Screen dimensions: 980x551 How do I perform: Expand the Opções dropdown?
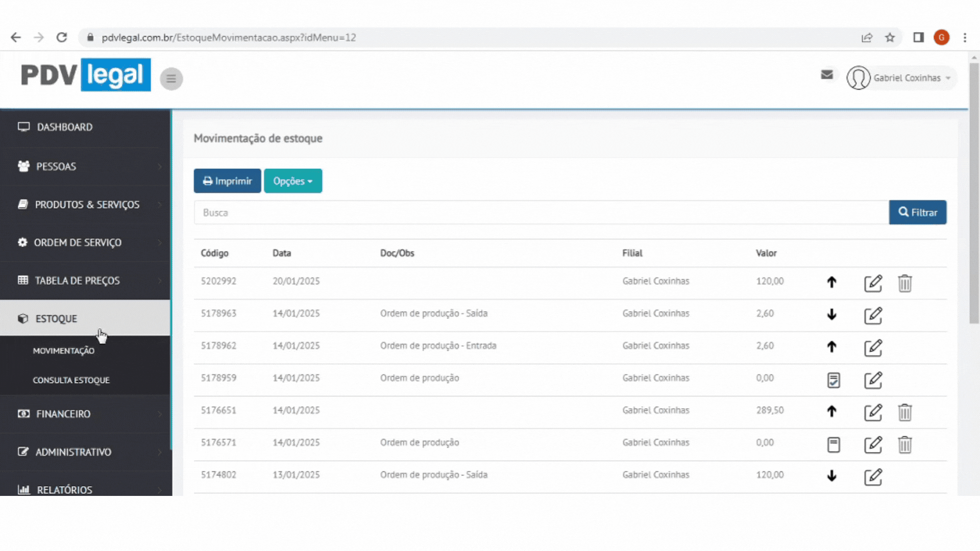[x=292, y=181]
